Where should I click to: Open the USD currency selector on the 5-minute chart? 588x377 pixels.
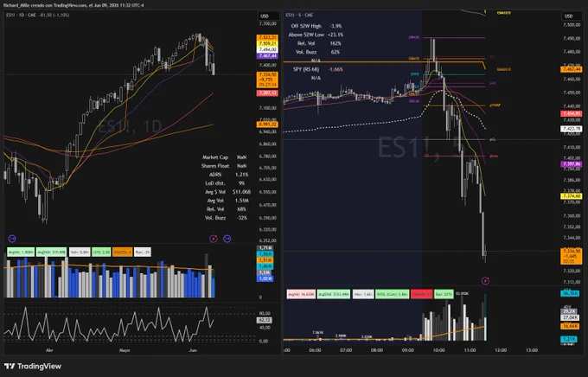[x=571, y=16]
